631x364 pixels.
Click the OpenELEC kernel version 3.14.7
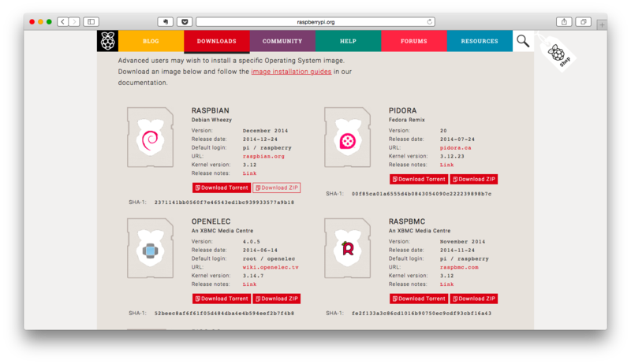tap(253, 276)
